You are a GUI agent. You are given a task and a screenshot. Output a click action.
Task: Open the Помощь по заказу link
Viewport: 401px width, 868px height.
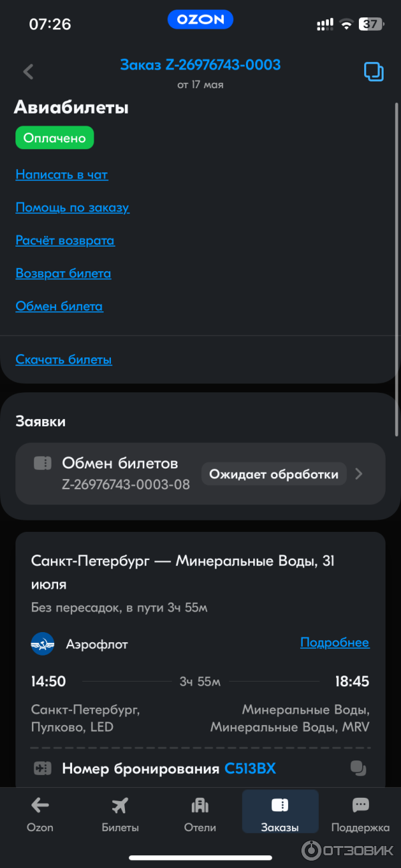(72, 208)
